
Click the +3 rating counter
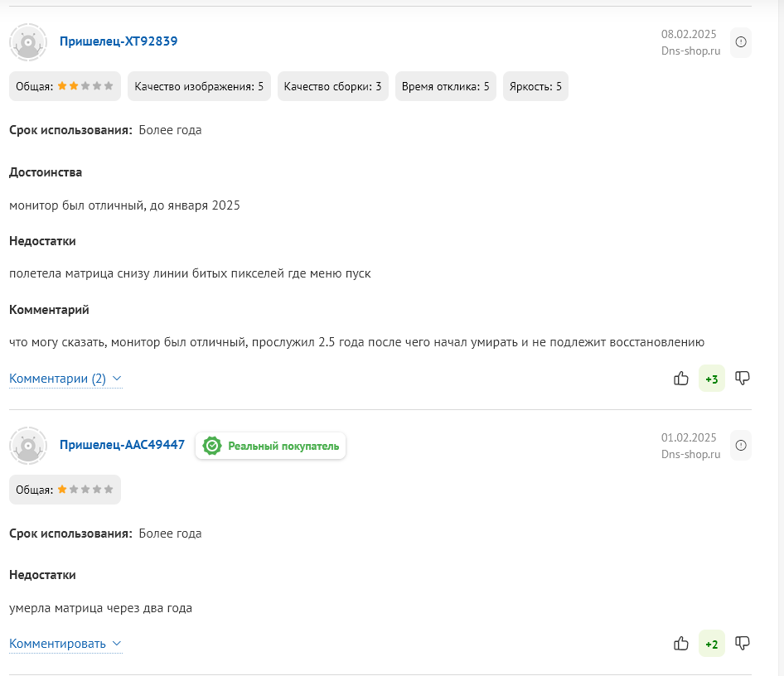[x=711, y=379]
